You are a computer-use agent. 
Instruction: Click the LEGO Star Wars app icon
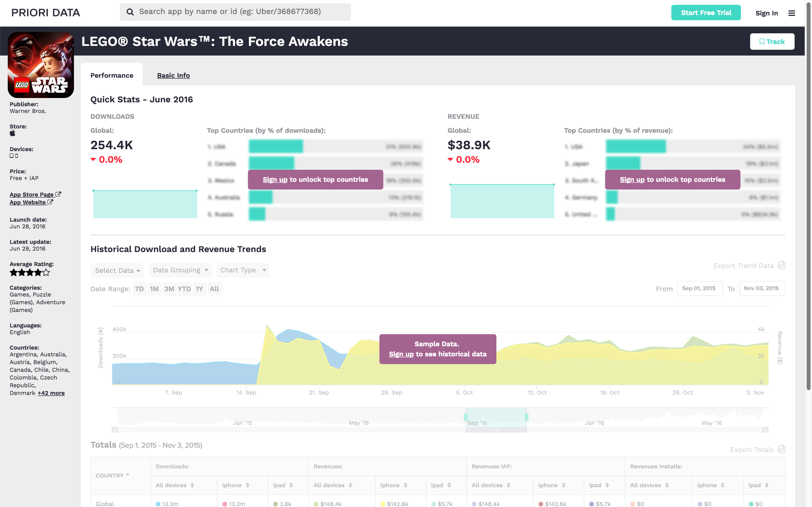(x=41, y=65)
